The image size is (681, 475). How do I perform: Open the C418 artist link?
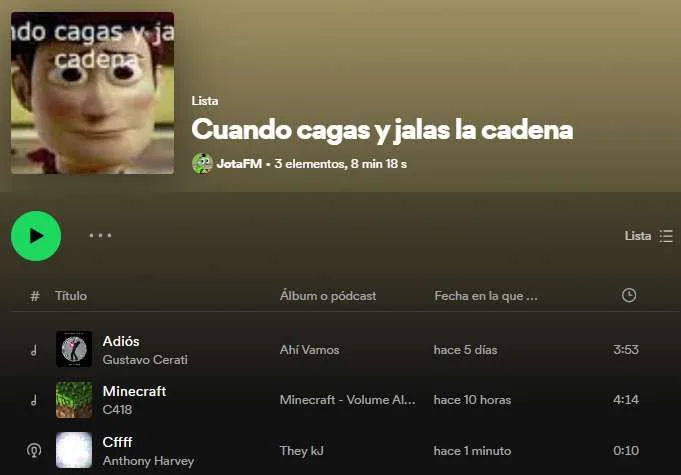pos(117,410)
